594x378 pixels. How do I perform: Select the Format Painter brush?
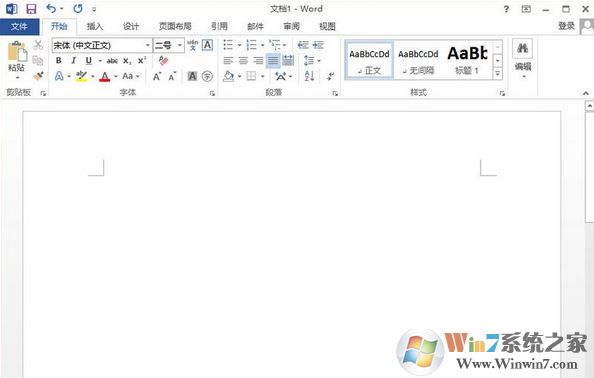[x=38, y=76]
